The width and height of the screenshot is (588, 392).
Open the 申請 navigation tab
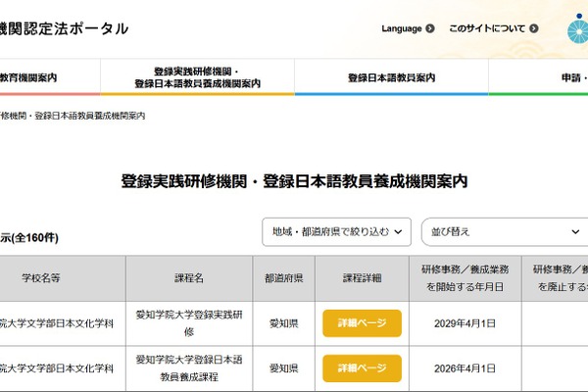(538, 77)
